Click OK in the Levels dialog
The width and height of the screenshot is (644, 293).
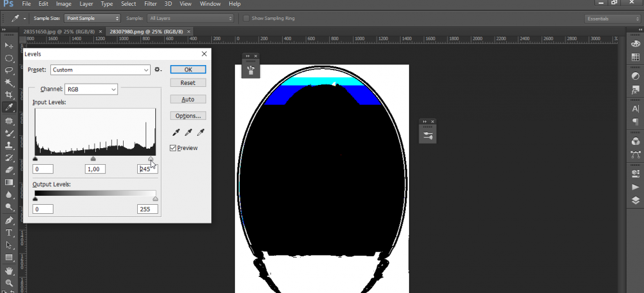tap(188, 70)
